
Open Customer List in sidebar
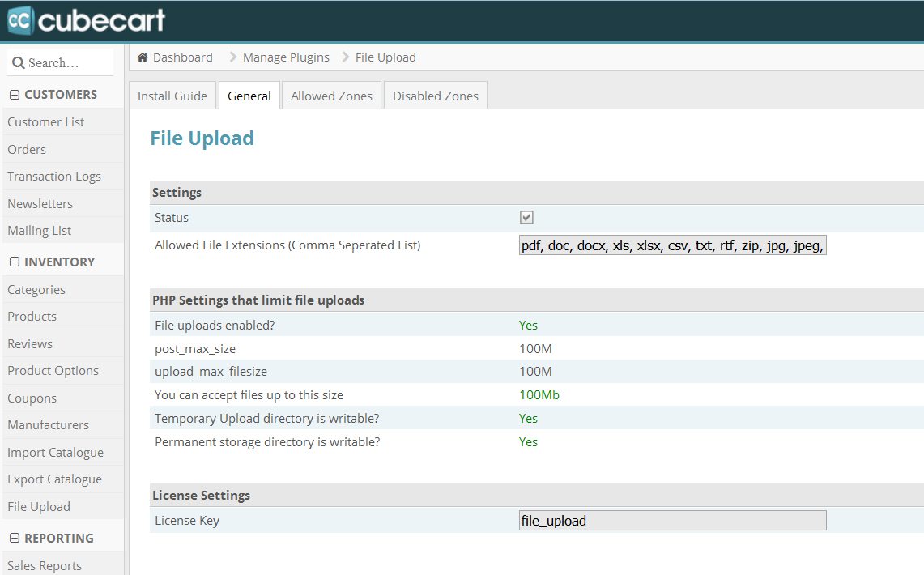46,122
